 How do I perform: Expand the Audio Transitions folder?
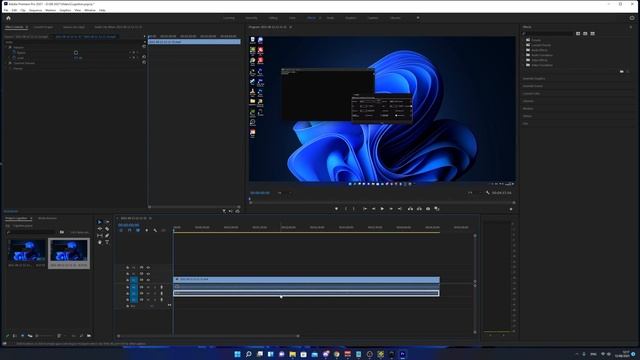pyautogui.click(x=524, y=55)
